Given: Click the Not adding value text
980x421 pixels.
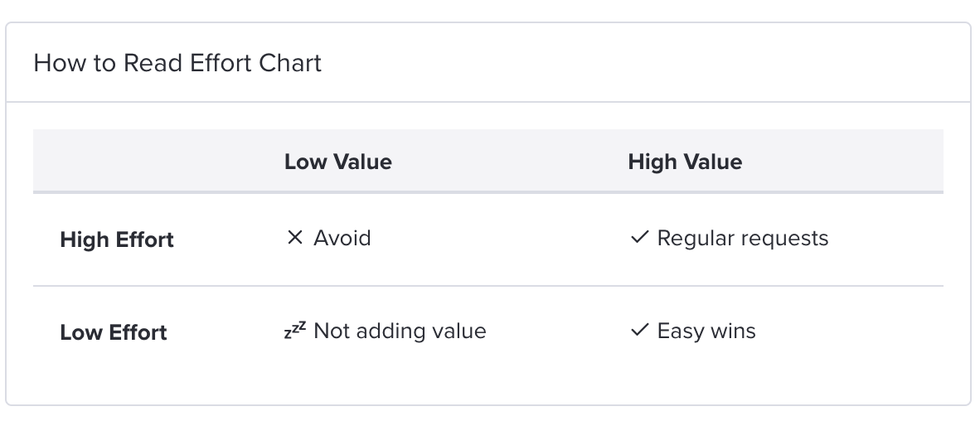Looking at the screenshot, I should point(400,331).
